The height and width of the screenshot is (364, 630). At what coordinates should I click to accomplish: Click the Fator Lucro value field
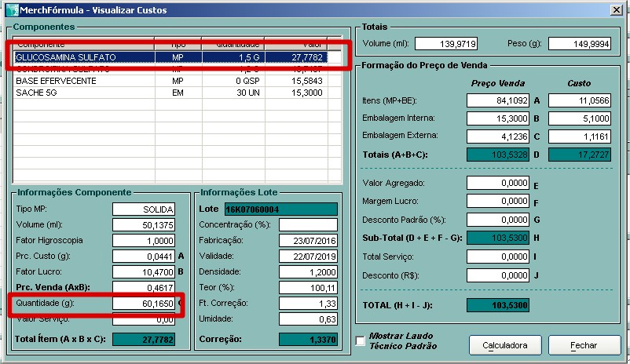pyautogui.click(x=143, y=271)
